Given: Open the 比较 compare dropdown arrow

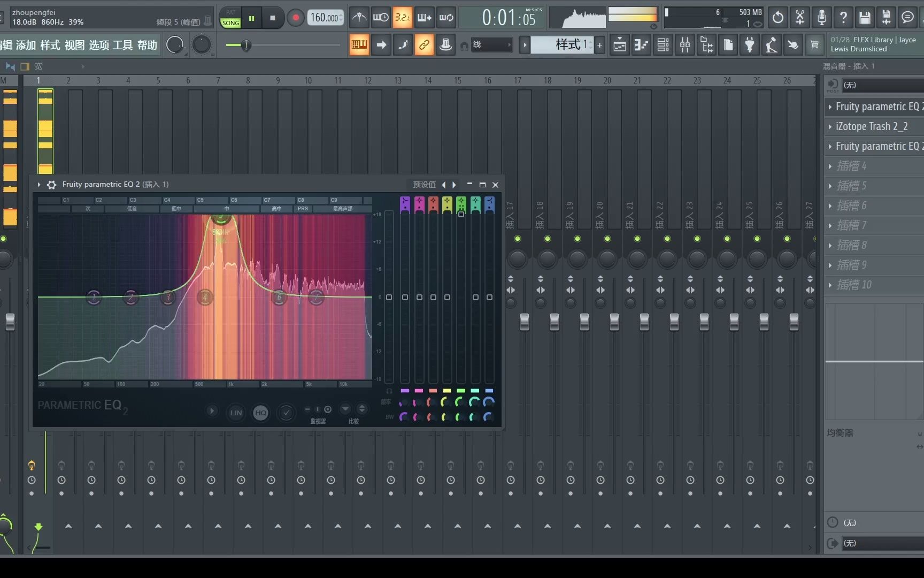Looking at the screenshot, I should pyautogui.click(x=345, y=409).
